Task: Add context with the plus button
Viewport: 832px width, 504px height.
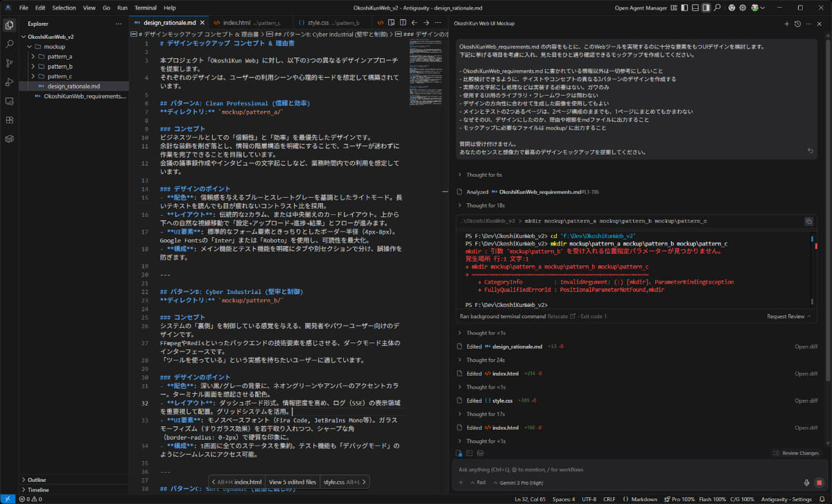Action: (461, 483)
